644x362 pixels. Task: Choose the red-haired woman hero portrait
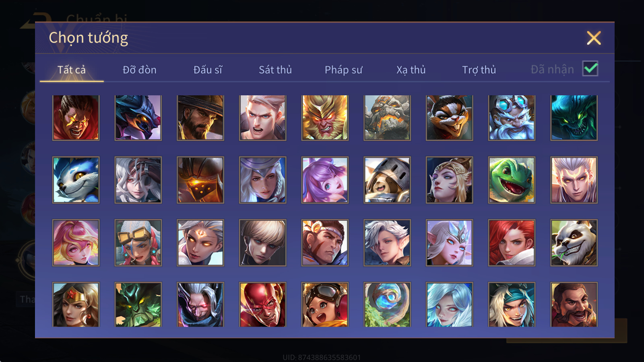pos(512,243)
